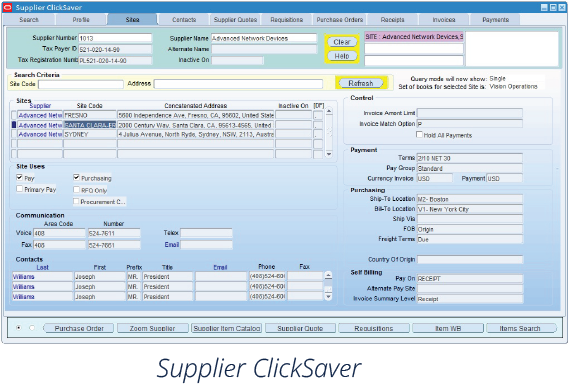Click the Contacts list scroll up arrow
This screenshot has width=569, height=384.
click(x=328, y=275)
